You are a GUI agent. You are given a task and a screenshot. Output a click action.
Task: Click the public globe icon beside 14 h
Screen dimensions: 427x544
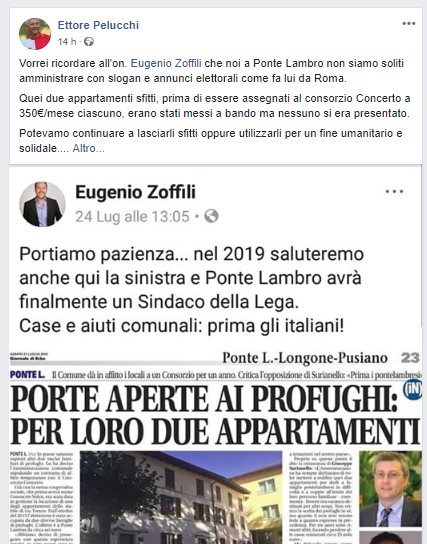tap(89, 42)
